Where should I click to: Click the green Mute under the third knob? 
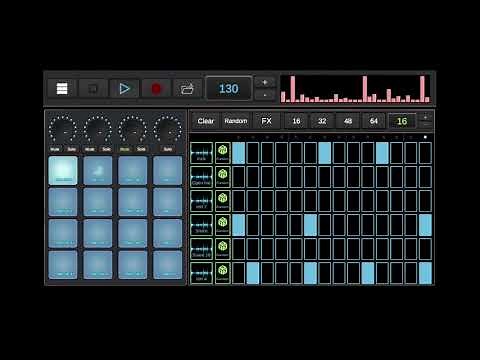(x=124, y=149)
